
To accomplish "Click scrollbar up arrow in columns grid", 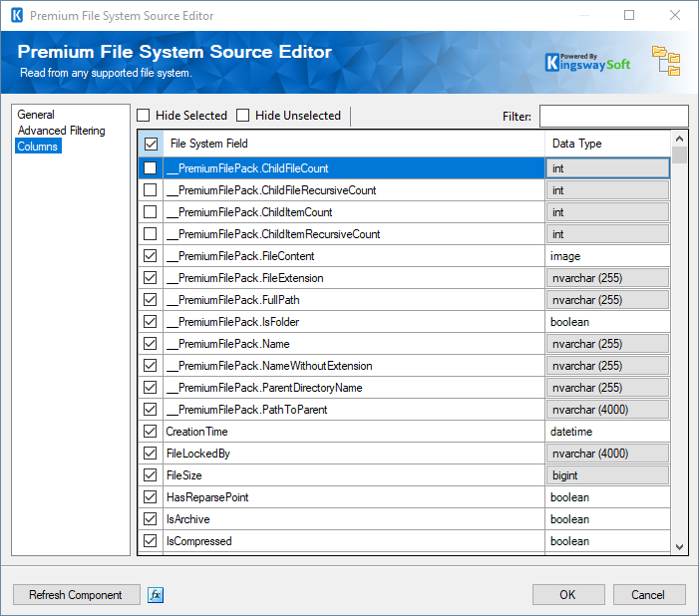I will [x=679, y=139].
